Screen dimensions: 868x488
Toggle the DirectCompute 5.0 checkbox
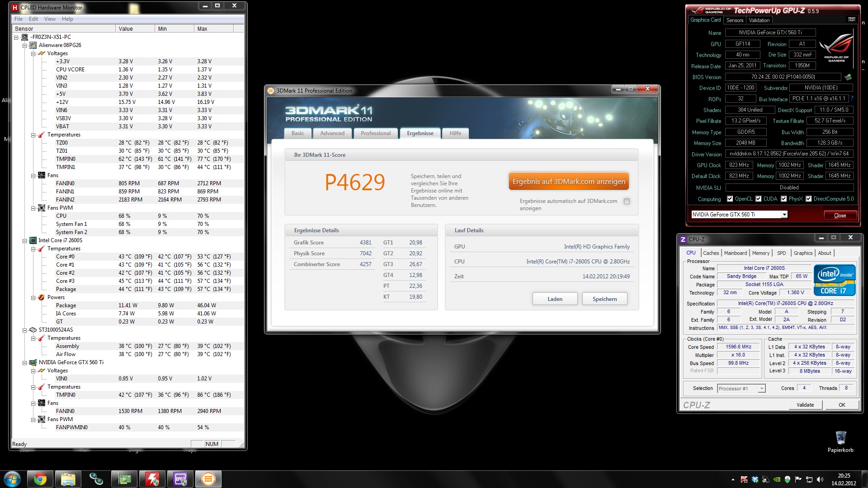tap(809, 199)
